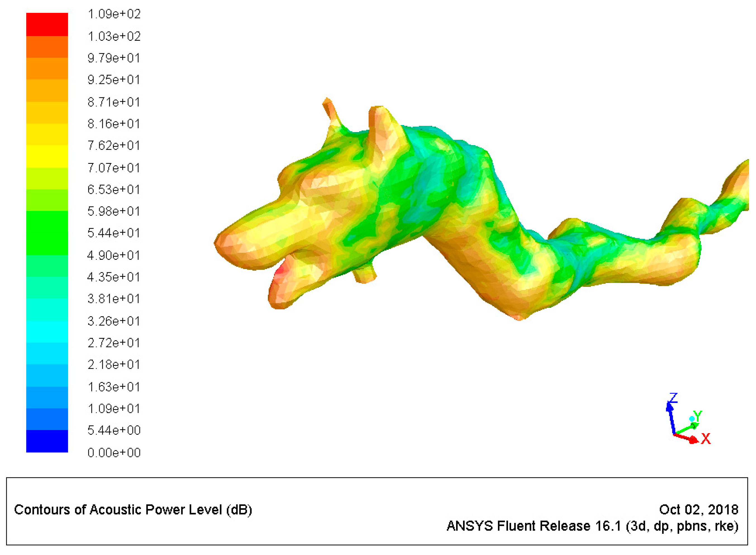Select the legend value 9.79e+01

click(x=114, y=58)
